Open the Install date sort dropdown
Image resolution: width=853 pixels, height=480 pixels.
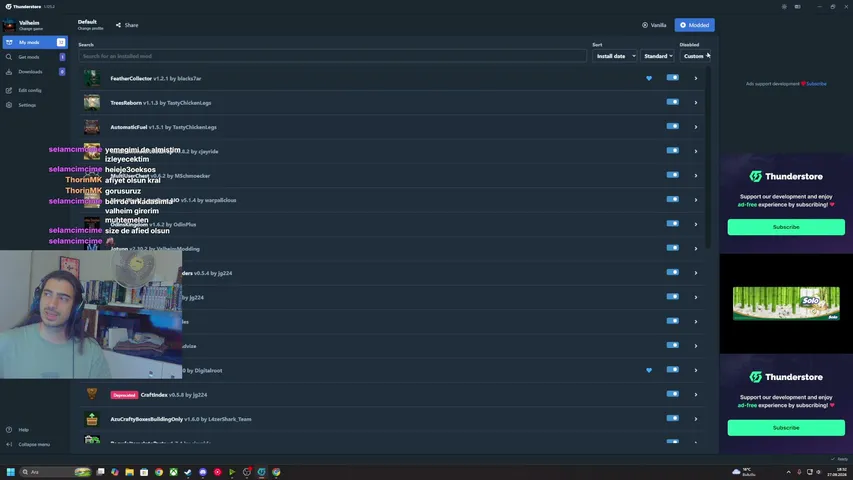pos(615,56)
